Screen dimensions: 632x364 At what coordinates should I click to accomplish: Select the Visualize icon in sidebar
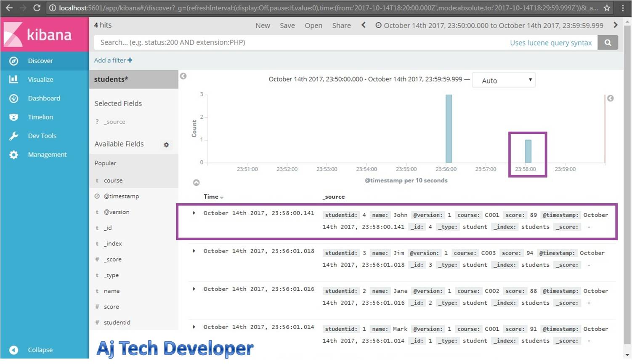14,79
